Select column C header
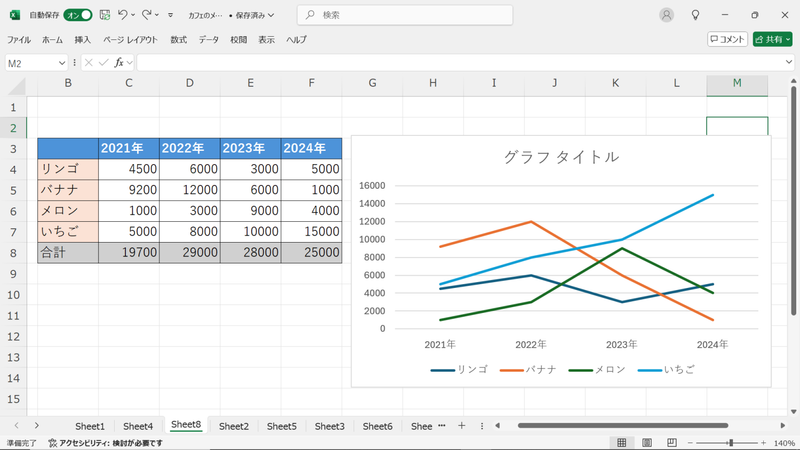Screen dimensions: 800x450 [x=129, y=83]
